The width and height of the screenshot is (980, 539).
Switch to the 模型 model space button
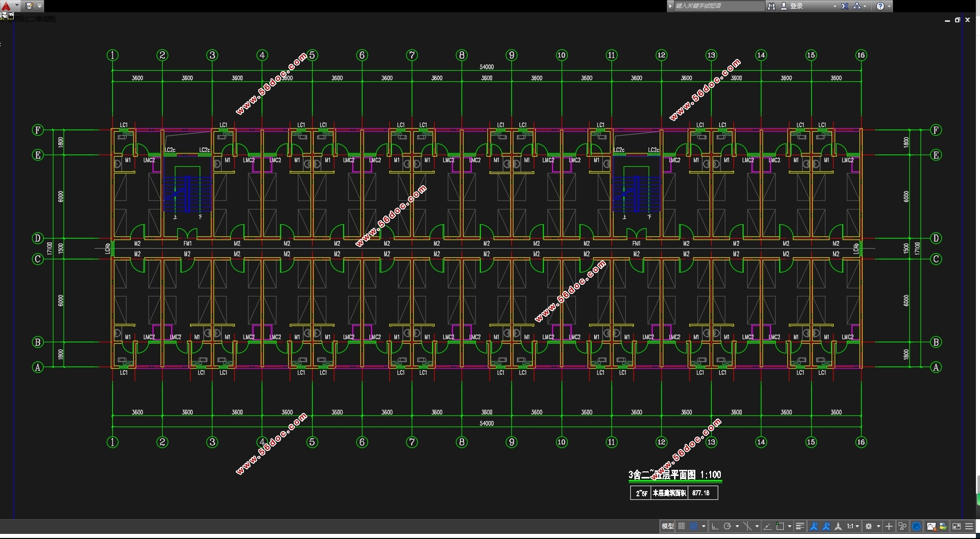[x=667, y=526]
